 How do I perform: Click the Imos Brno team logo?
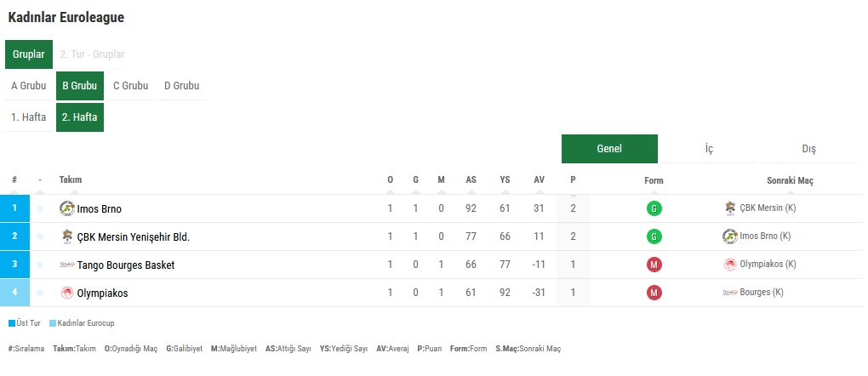tap(67, 208)
